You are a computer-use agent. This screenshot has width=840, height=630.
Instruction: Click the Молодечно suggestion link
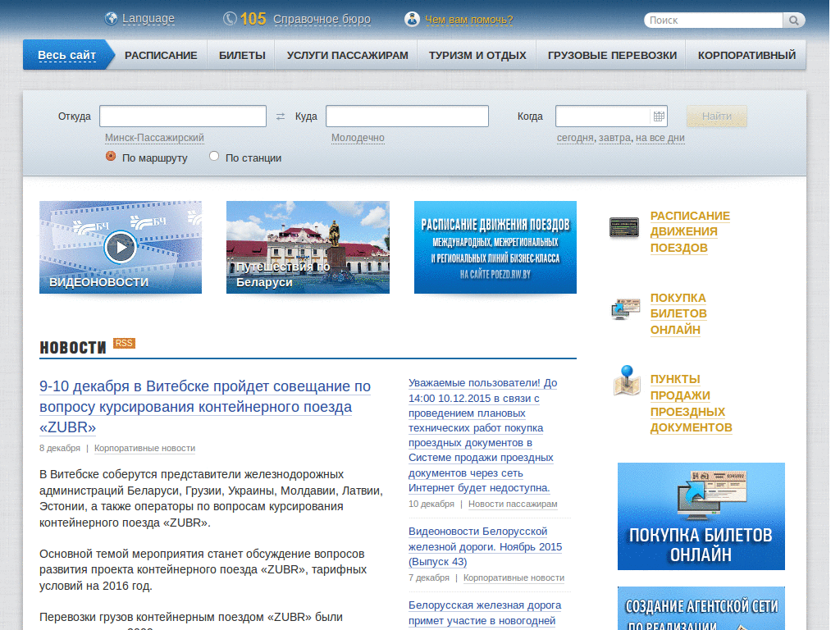pos(358,138)
